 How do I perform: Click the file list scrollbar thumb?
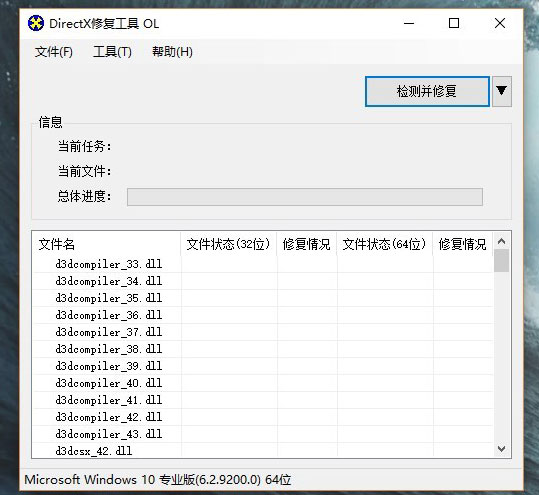(x=501, y=261)
